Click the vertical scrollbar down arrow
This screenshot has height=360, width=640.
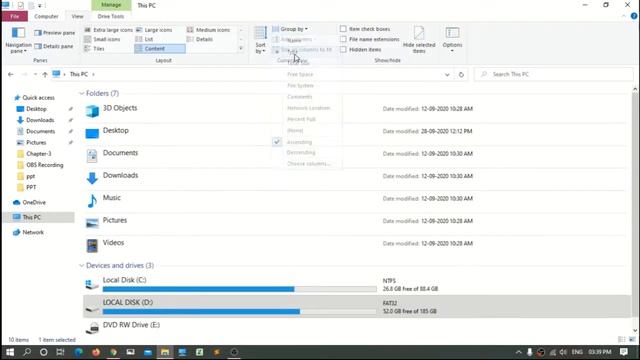click(x=635, y=331)
